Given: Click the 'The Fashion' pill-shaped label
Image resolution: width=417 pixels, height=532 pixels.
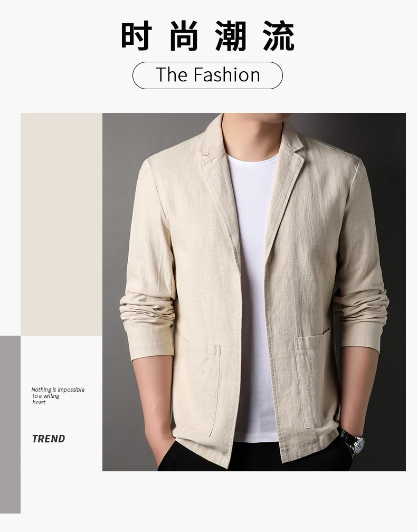Looking at the screenshot, I should (207, 75).
